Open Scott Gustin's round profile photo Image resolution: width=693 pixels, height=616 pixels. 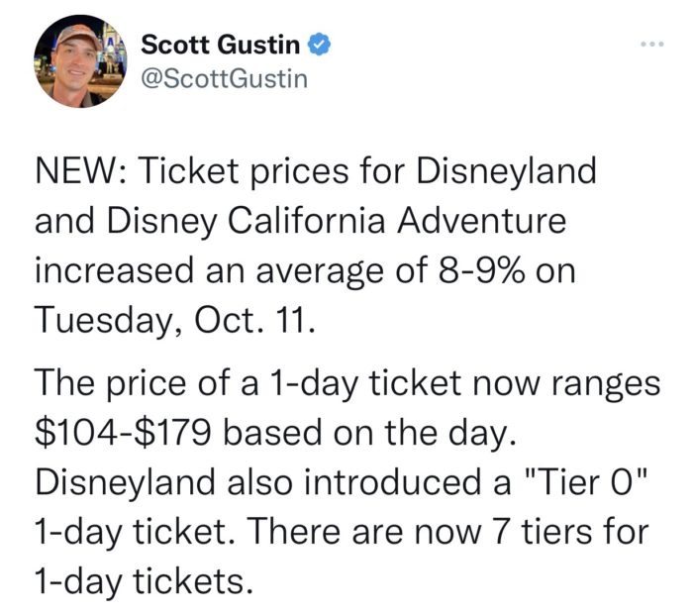pos(80,61)
